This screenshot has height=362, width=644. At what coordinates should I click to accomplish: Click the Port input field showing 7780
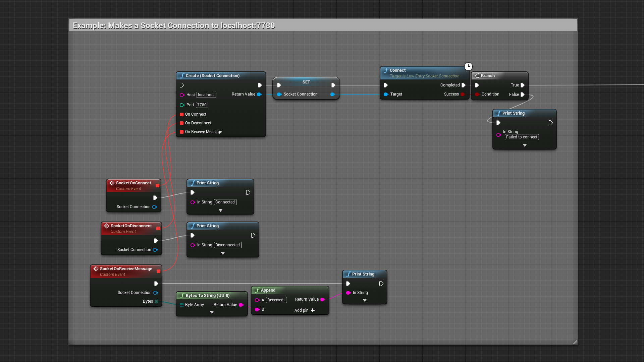(x=202, y=105)
